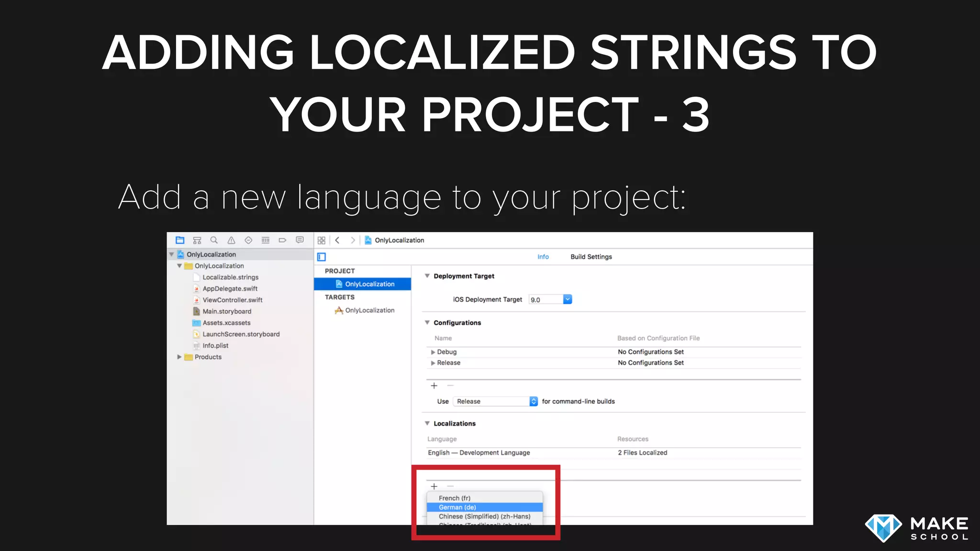
Task: Open the iOS Deployment Target dropdown
Action: coord(568,299)
